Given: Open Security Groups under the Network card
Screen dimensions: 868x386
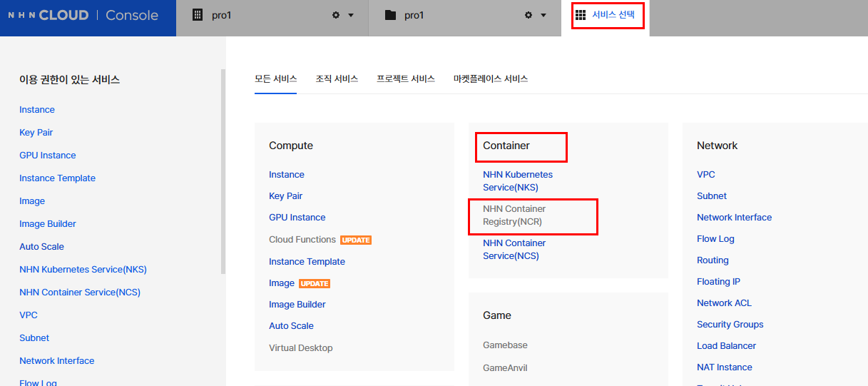Looking at the screenshot, I should point(730,325).
